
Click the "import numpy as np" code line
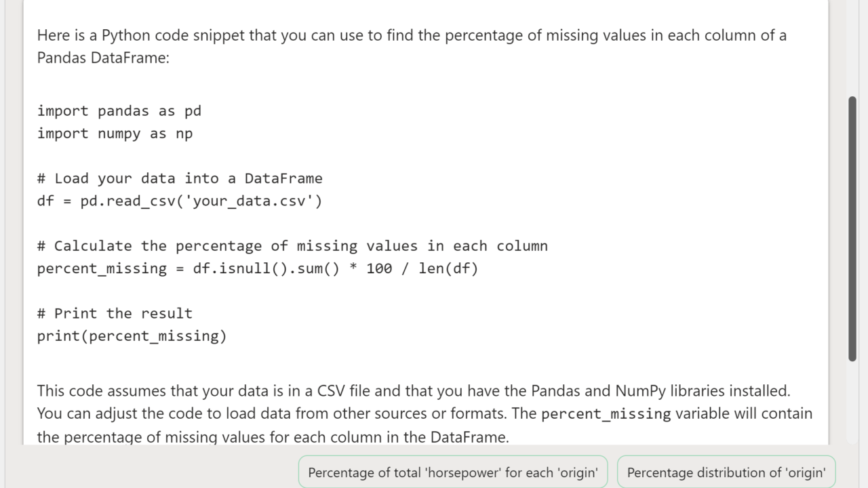115,134
